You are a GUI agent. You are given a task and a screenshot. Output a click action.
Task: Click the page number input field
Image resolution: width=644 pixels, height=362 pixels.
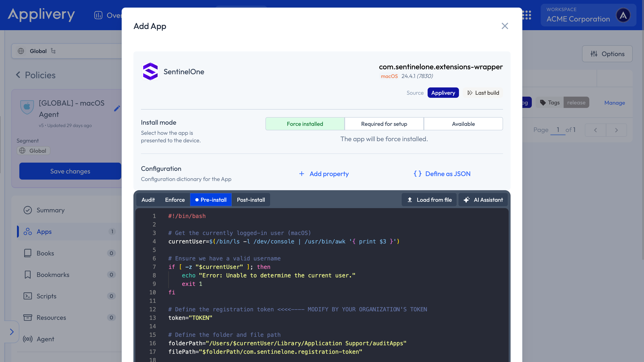558,130
